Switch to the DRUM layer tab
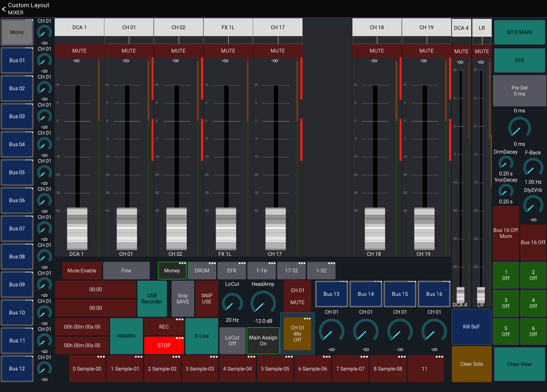 [202, 271]
